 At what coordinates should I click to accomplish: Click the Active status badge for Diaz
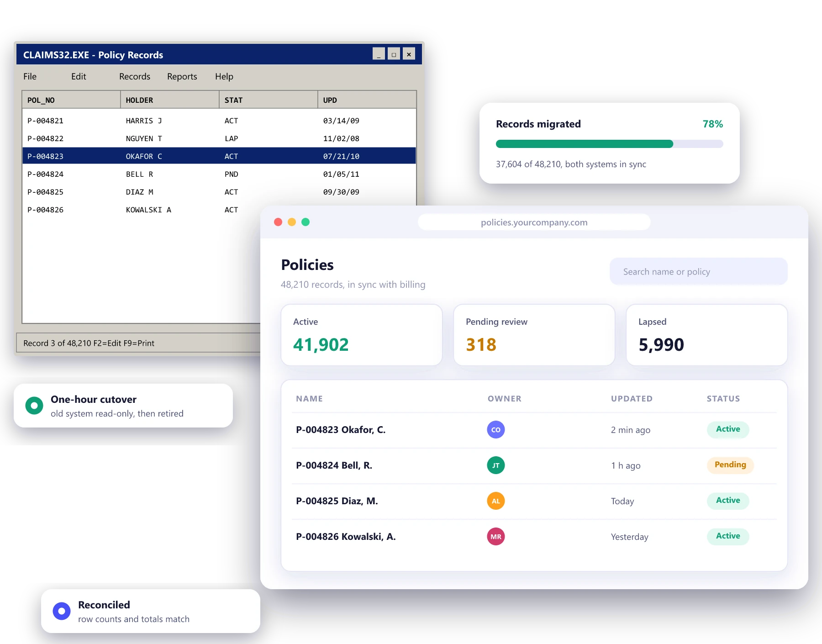(x=728, y=501)
